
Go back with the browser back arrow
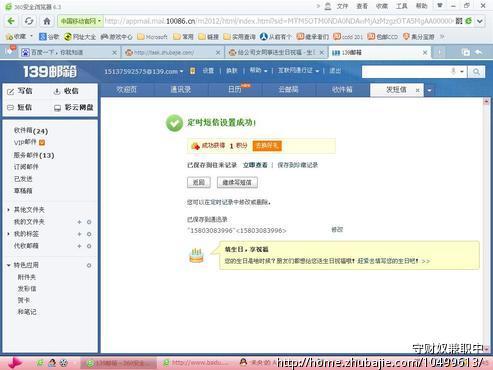pyautogui.click(x=11, y=21)
